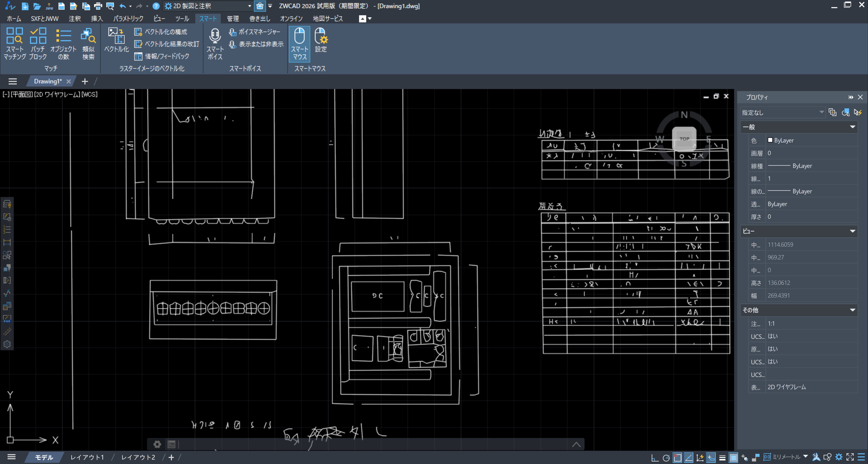868x464 pixels.
Task: Start the Smart Voice microphone tool
Action: (215, 43)
